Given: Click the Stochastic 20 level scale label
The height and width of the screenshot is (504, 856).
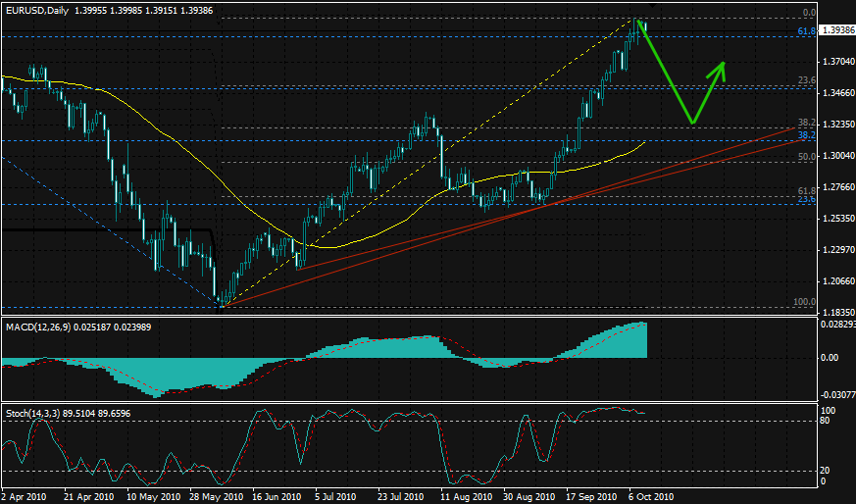Looking at the screenshot, I should [x=826, y=471].
